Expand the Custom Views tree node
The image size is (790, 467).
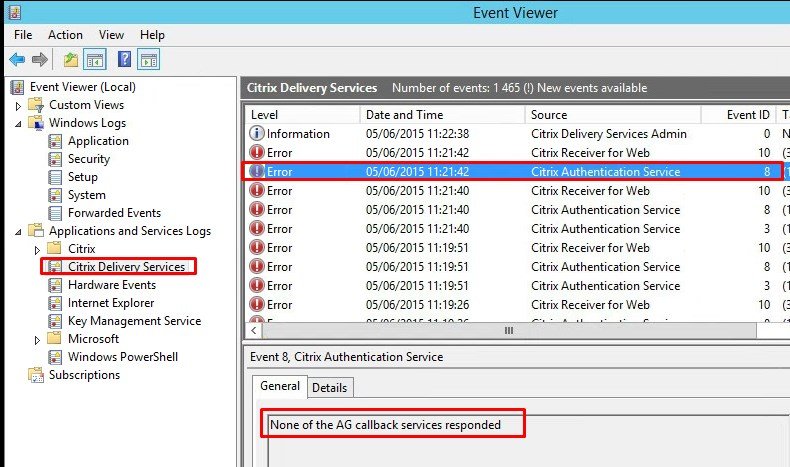18,106
